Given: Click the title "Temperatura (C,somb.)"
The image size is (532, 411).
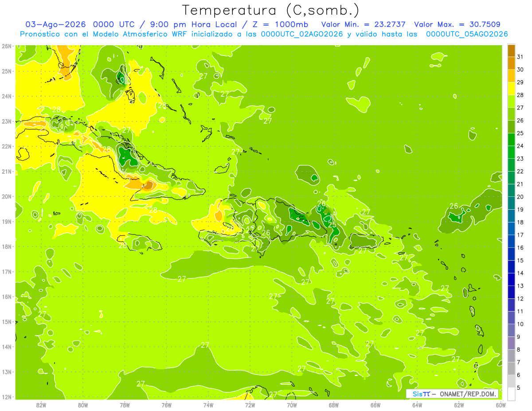Looking at the screenshot, I should click(271, 10).
